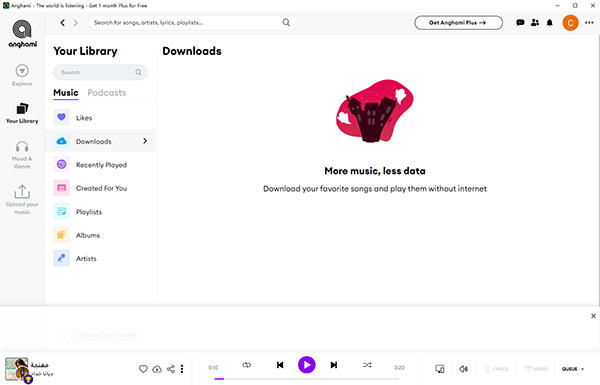Open the devices/cast icon in the player

click(x=440, y=369)
